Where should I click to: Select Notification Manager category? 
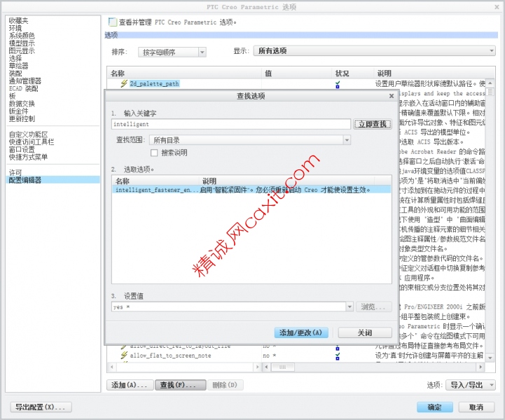pos(25,80)
